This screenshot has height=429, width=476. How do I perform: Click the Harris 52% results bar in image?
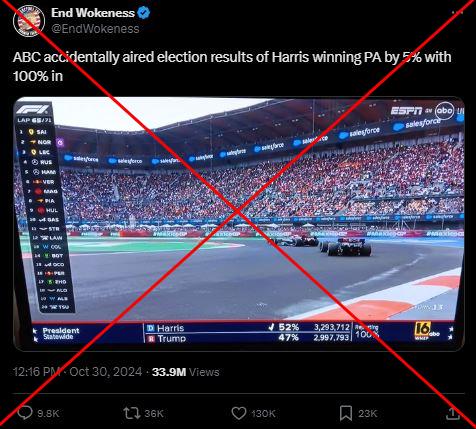pos(247,327)
